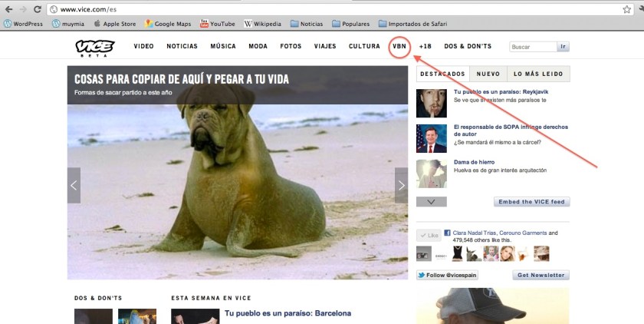
Task: Click Embed the VICE feed button
Action: coord(531,202)
